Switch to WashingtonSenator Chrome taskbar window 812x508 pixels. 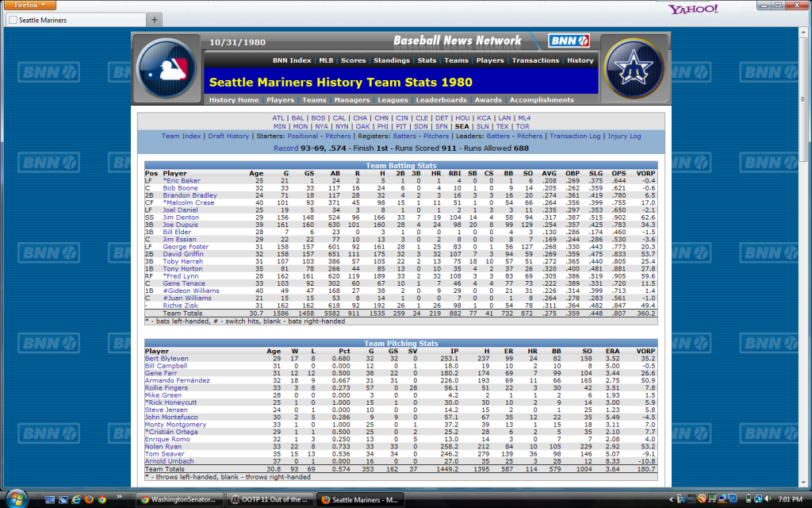pyautogui.click(x=180, y=500)
